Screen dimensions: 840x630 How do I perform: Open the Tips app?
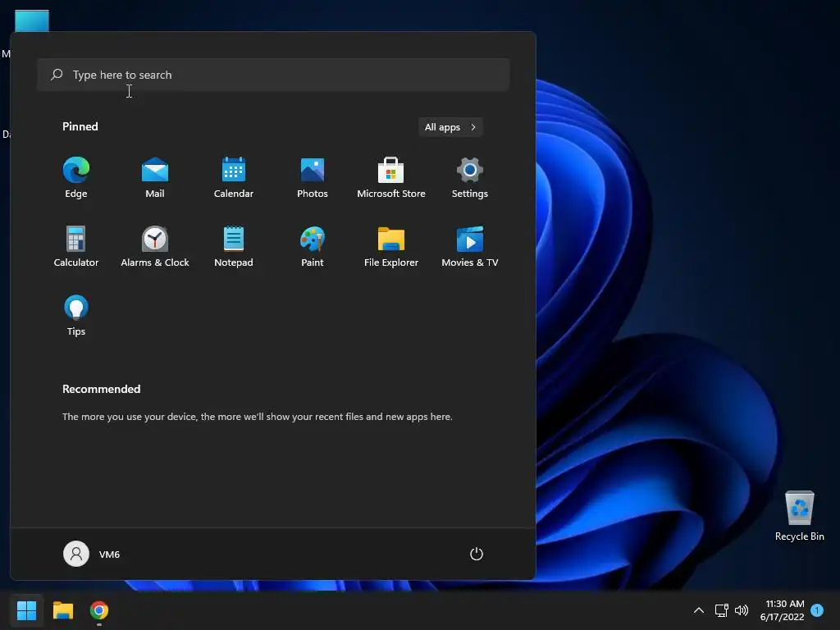[76, 316]
